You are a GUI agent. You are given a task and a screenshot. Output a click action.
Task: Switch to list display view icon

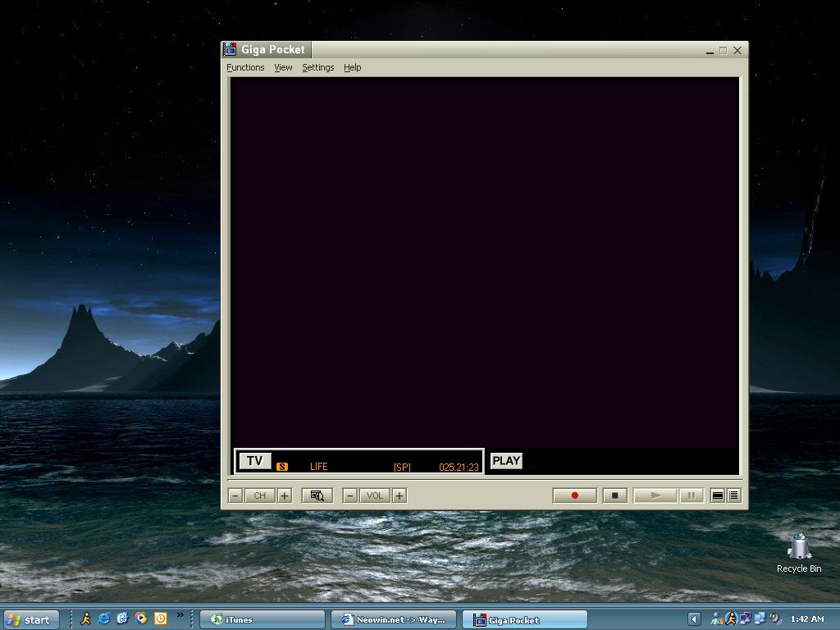click(x=734, y=495)
